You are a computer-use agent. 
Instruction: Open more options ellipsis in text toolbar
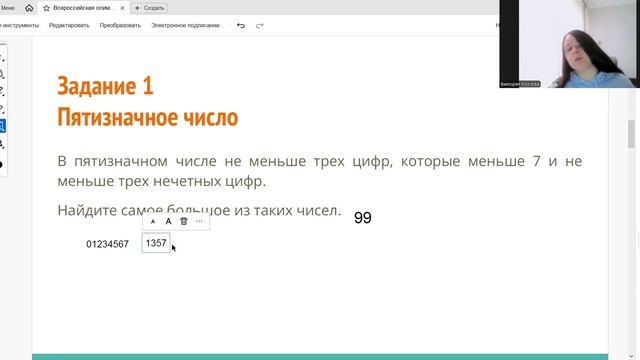[x=199, y=221]
